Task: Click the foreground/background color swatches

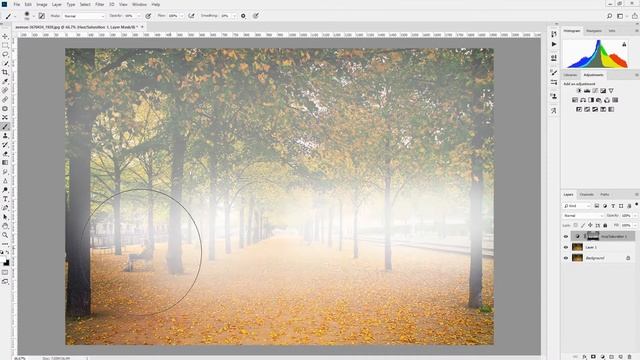Action: click(6, 262)
